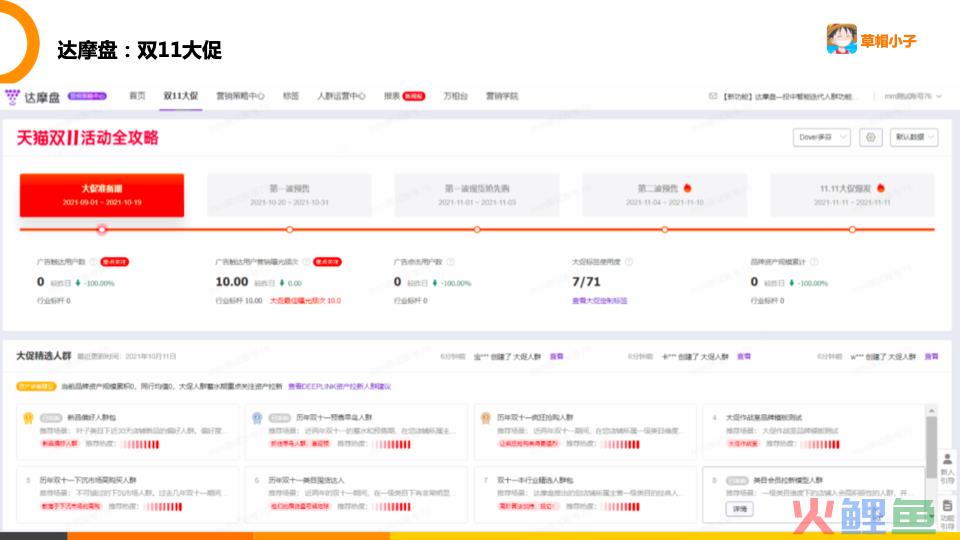
Task: Click help icon next to 广告点击用户数
Action: [x=451, y=262]
